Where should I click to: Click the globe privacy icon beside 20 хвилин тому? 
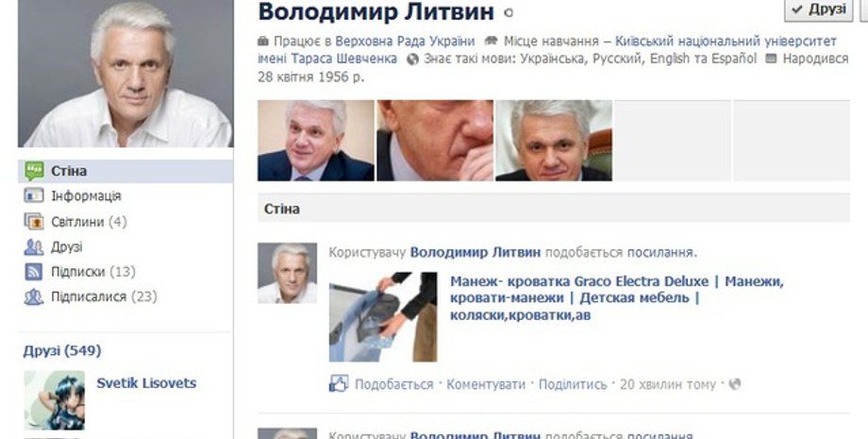[735, 383]
